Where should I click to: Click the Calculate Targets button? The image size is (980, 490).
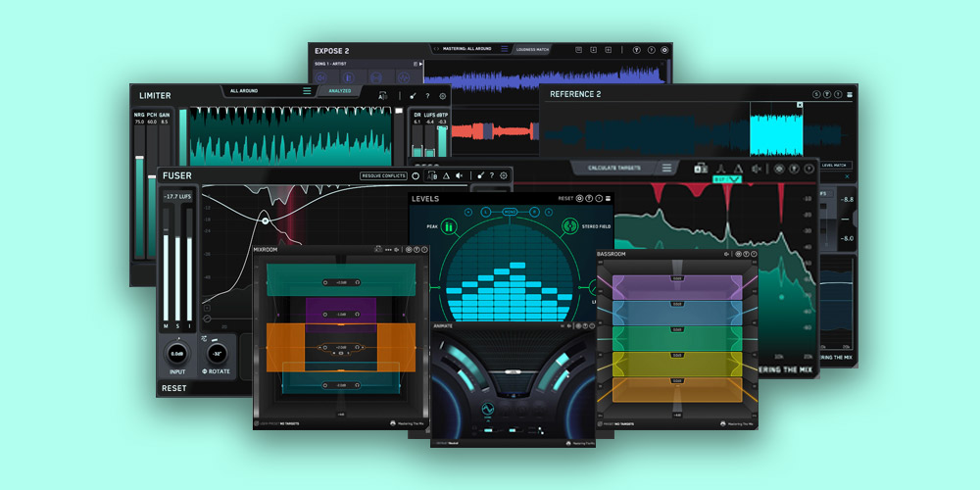[x=614, y=168]
